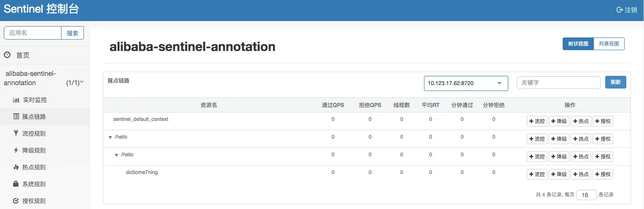The width and height of the screenshot is (644, 209).
Task: Collapse the alibaba-sentinel-annotation app menu
Action: point(82,82)
